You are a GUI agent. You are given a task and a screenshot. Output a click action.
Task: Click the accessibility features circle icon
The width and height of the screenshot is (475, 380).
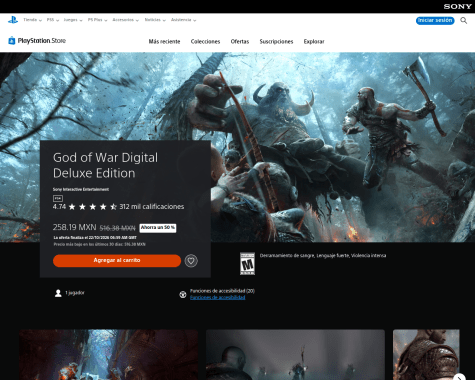(x=183, y=294)
